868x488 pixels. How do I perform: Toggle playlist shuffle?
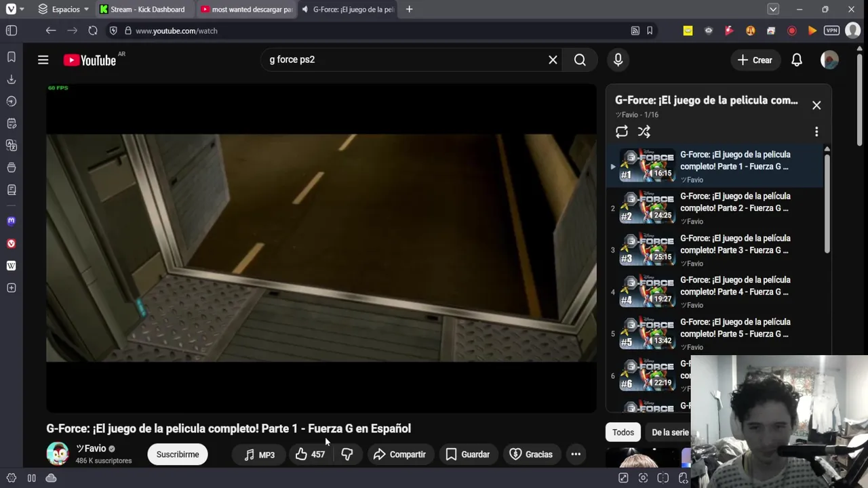pyautogui.click(x=644, y=132)
